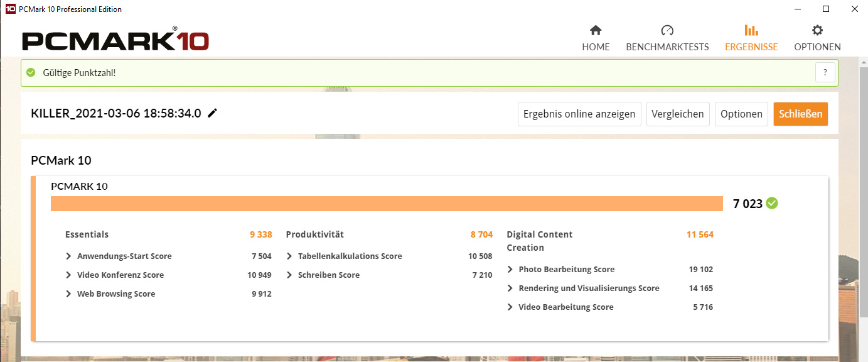This screenshot has height=362, width=868.
Task: Open Benchmarktests gauge icon
Action: tap(667, 30)
